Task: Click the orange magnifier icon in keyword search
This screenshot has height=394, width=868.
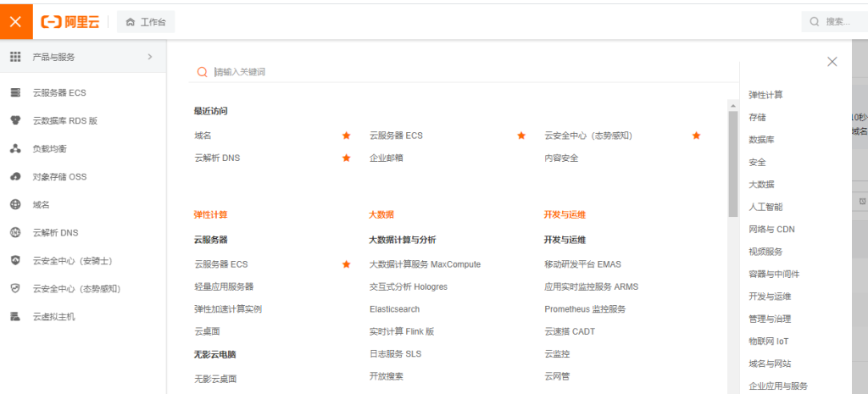Action: click(202, 72)
